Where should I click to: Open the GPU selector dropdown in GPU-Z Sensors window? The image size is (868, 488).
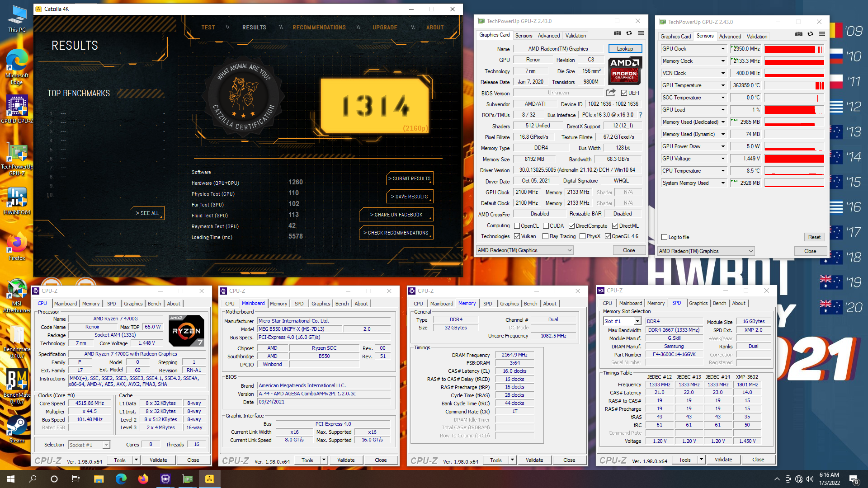(x=706, y=251)
